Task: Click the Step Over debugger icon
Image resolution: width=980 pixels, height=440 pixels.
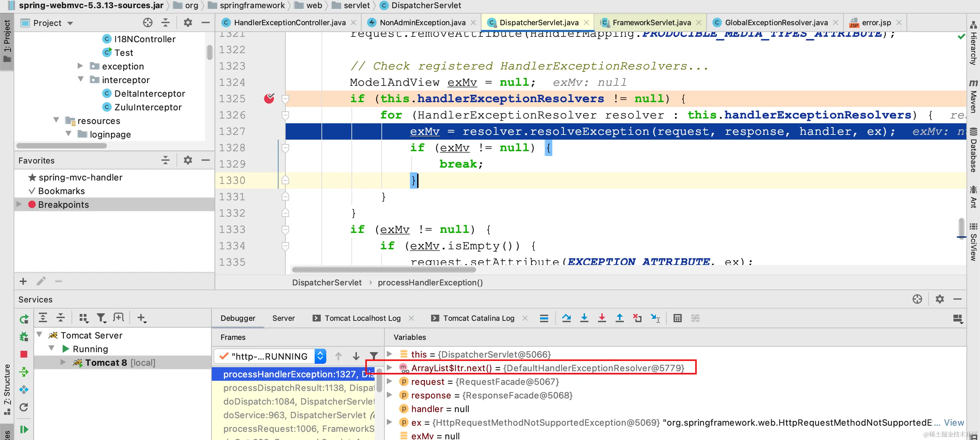Action: point(566,318)
